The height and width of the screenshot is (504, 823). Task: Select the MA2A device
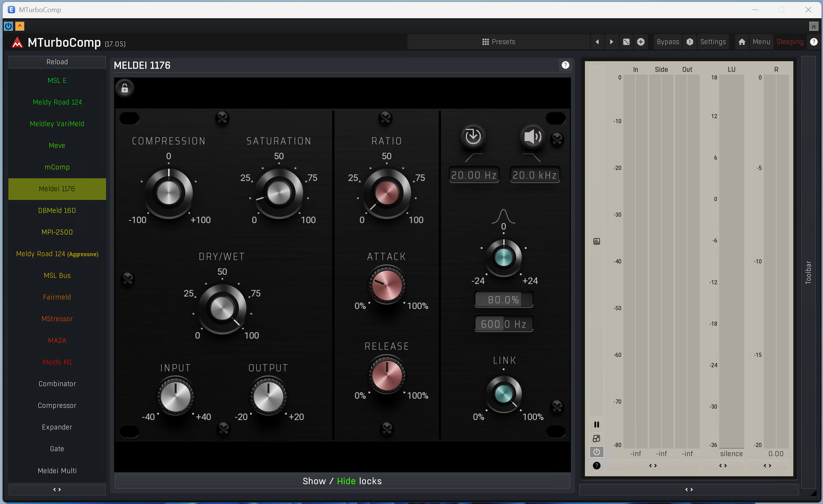57,341
